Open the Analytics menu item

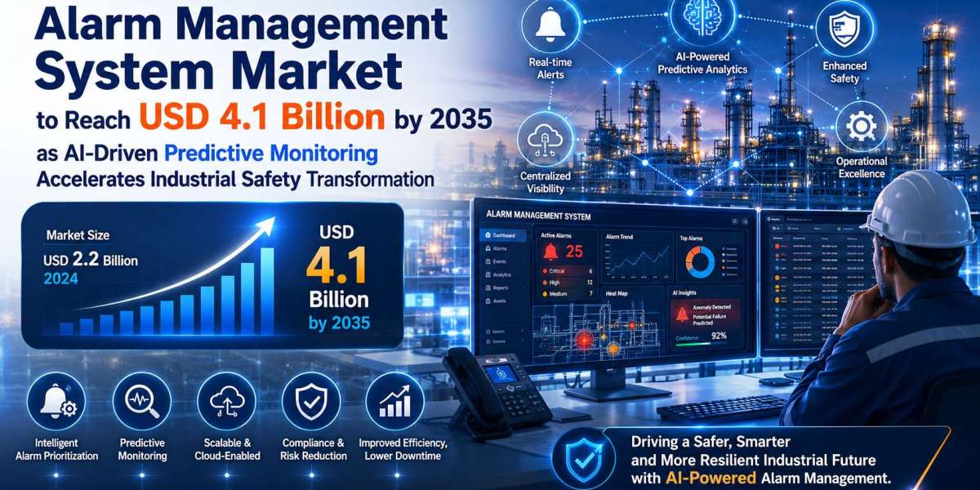pos(505,275)
